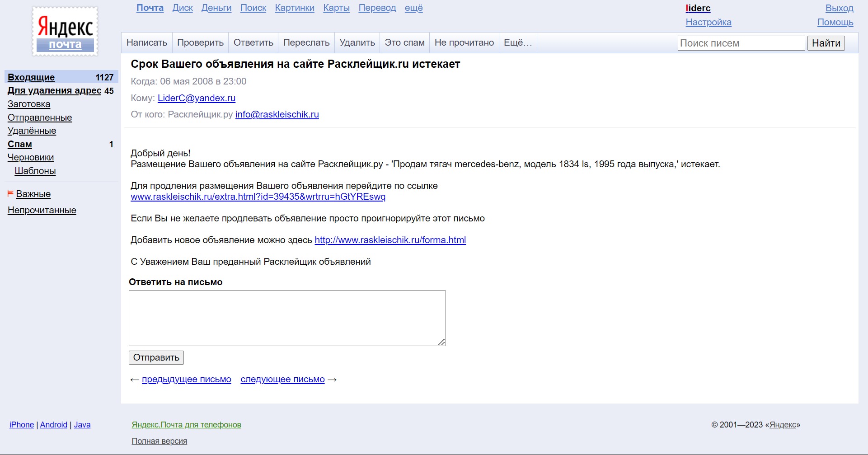868x455 pixels.
Task: Click the Яндекс Почта logo
Action: tap(65, 31)
